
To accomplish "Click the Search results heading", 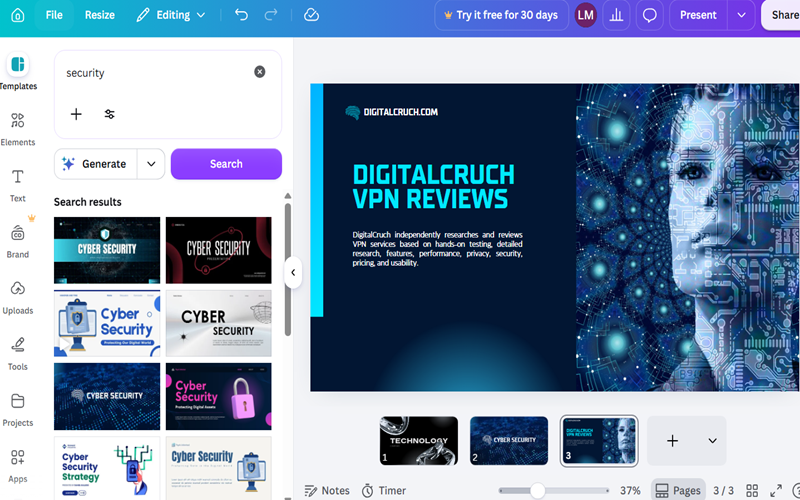I will click(x=88, y=202).
